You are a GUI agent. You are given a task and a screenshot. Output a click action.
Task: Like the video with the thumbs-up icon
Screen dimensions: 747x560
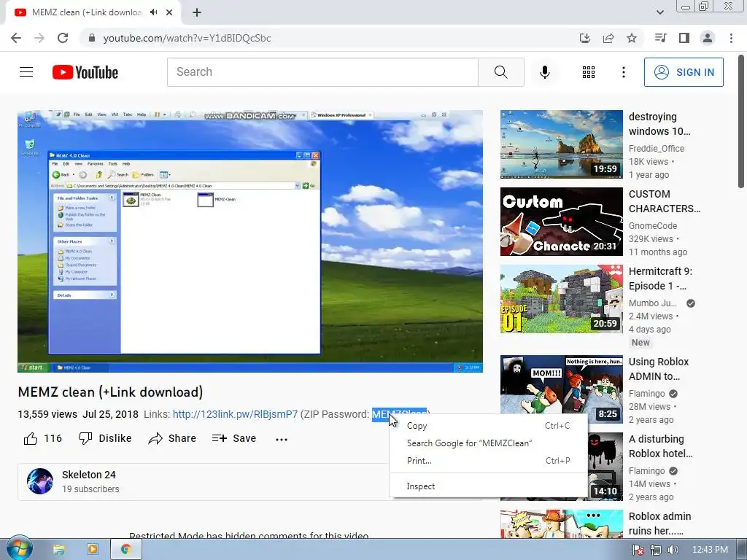click(31, 438)
